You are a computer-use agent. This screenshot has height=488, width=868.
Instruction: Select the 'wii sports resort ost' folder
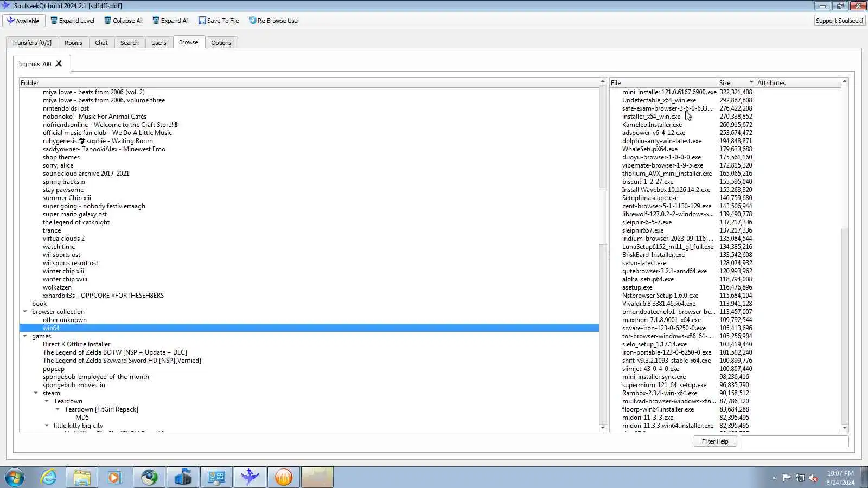[x=71, y=263]
